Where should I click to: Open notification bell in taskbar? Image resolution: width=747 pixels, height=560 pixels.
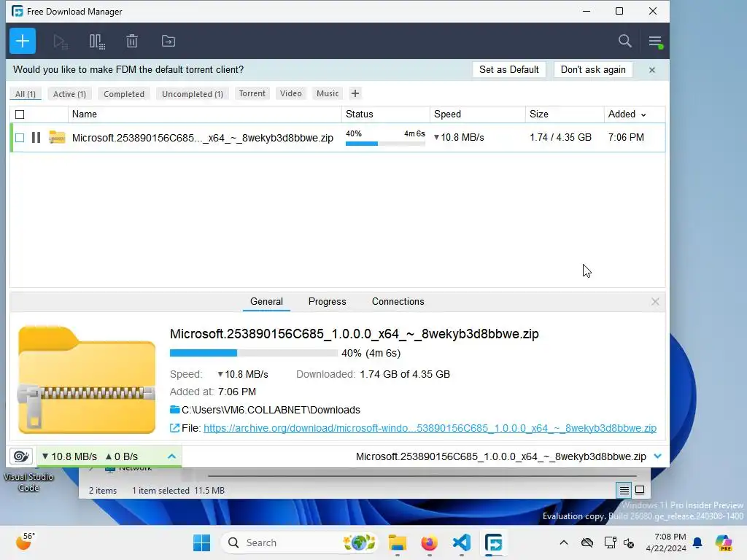pyautogui.click(x=697, y=542)
